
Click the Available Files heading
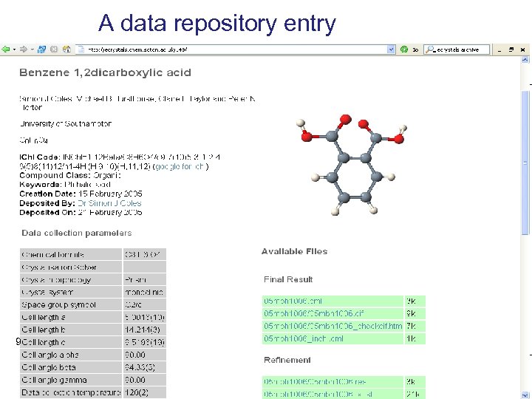pos(295,251)
